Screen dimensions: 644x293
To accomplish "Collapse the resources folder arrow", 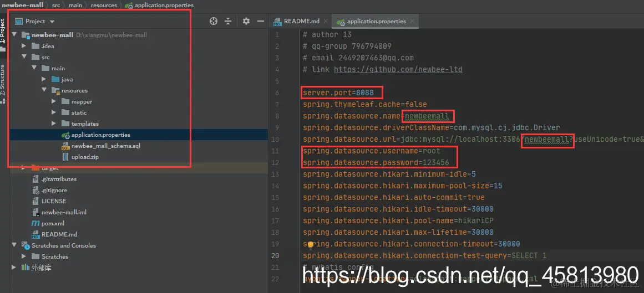I will tap(44, 90).
